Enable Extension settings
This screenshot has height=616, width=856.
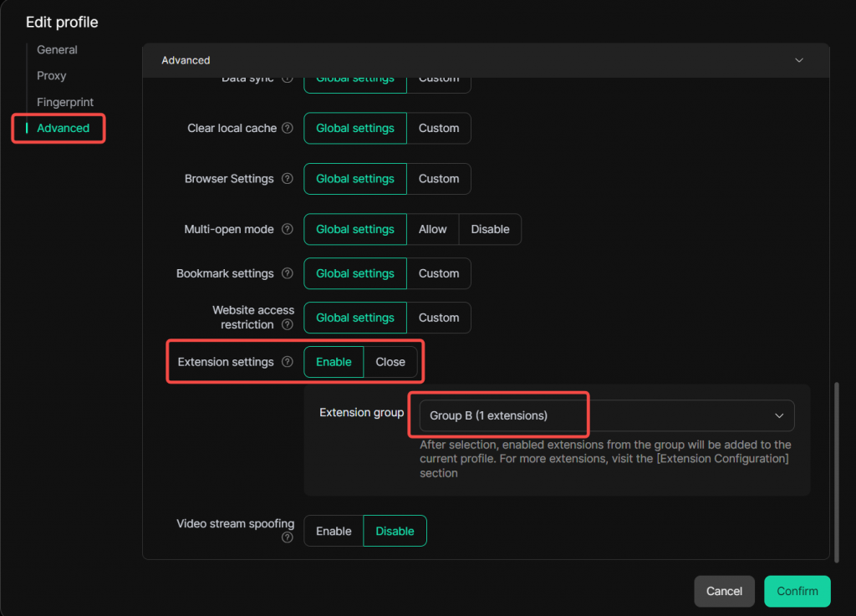pos(334,362)
